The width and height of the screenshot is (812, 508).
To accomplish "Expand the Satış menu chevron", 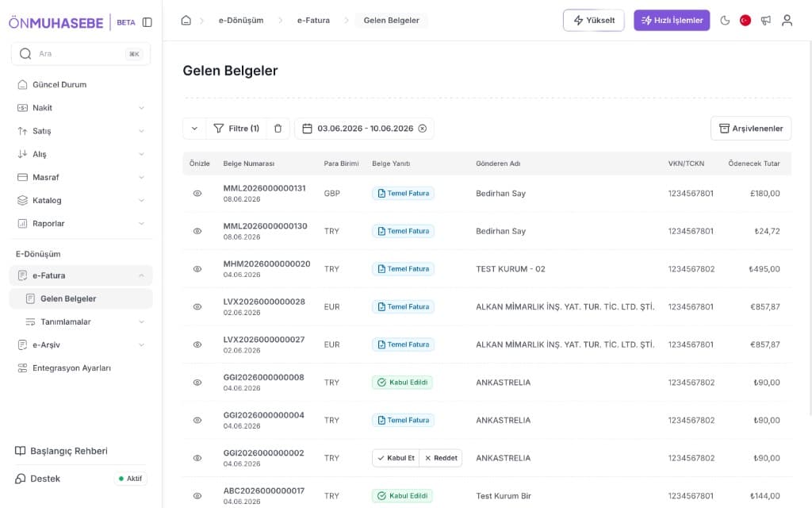I will tap(141, 131).
